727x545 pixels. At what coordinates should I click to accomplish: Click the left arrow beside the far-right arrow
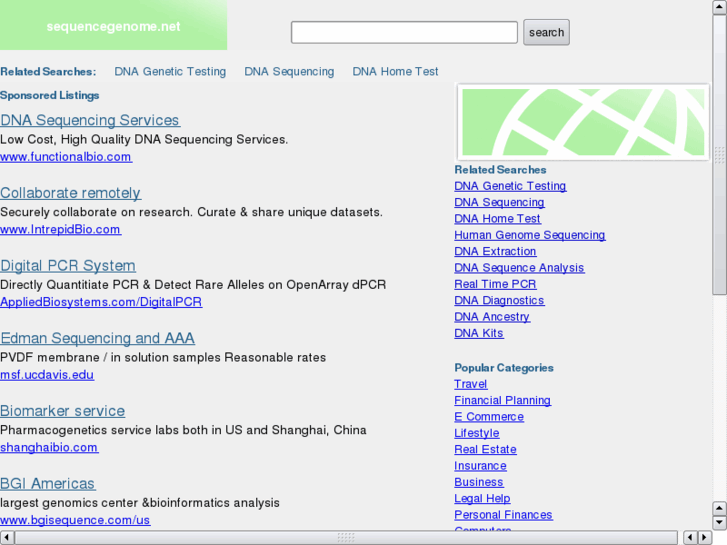(x=690, y=538)
